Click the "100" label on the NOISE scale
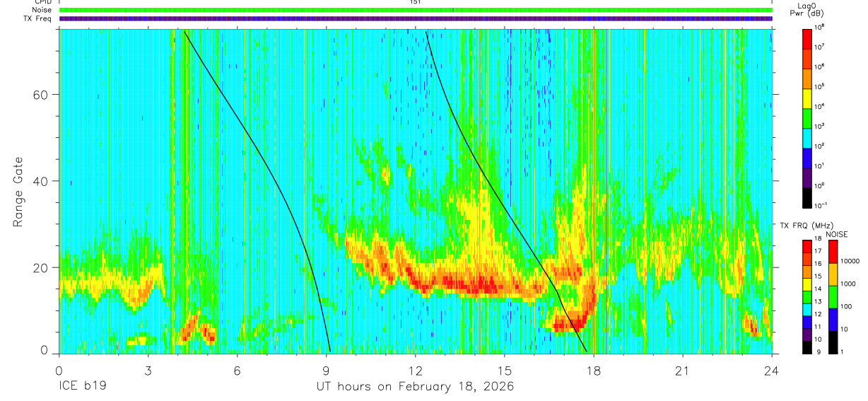Screen dimensions: 868x401 click(848, 306)
